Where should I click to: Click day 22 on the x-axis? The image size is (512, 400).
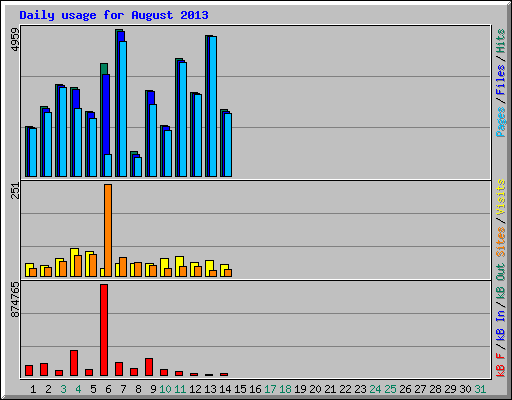click(x=345, y=389)
